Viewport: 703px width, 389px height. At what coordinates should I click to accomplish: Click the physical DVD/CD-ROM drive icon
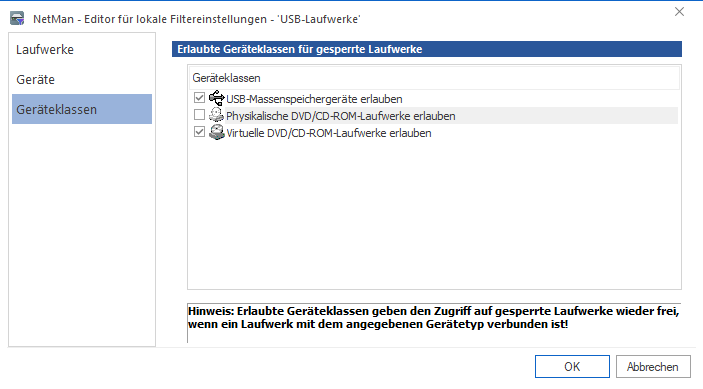(217, 115)
